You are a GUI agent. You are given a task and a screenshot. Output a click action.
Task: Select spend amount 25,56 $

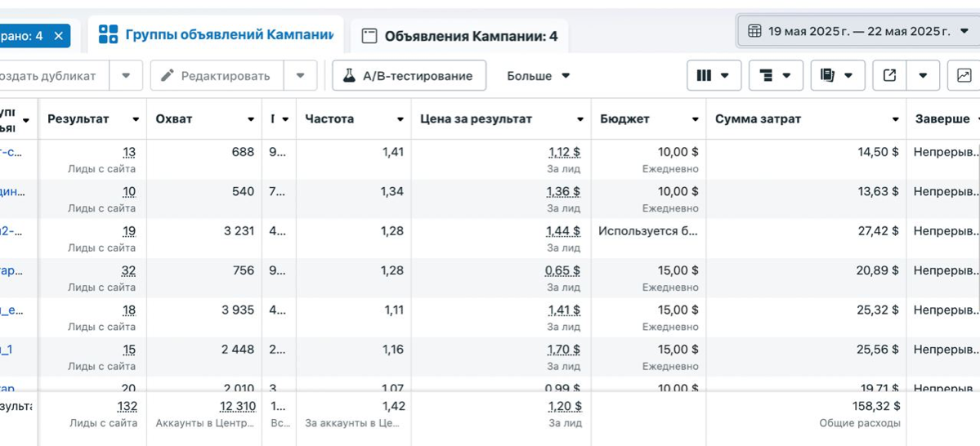[x=878, y=349]
